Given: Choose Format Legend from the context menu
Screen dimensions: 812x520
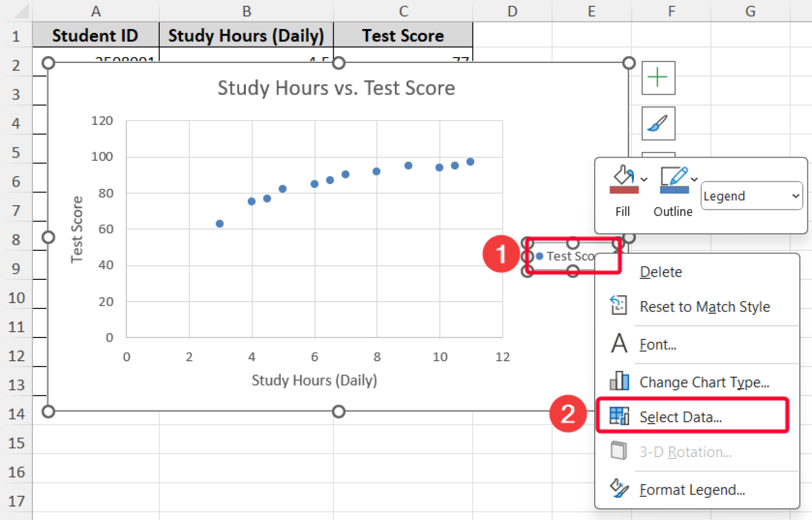Looking at the screenshot, I should tap(691, 489).
